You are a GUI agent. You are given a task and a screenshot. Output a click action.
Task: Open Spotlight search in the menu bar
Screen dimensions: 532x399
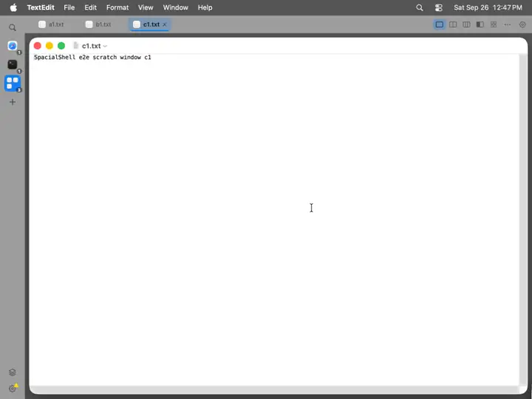click(420, 7)
